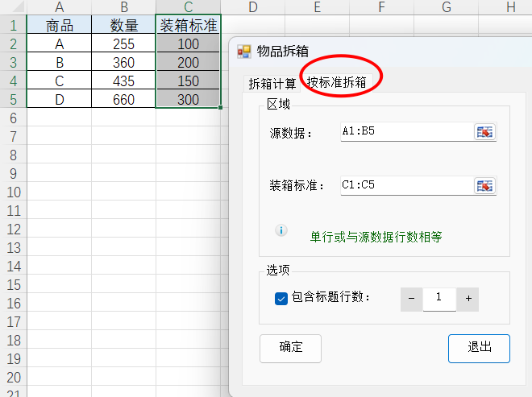Viewport: 532px width, 397px height.
Task: Click cell with value 360
Action: tap(124, 63)
